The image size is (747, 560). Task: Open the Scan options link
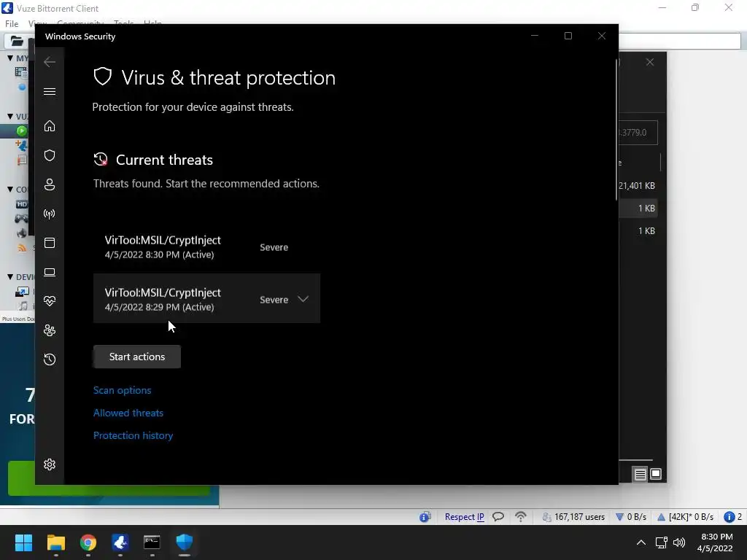tap(122, 390)
